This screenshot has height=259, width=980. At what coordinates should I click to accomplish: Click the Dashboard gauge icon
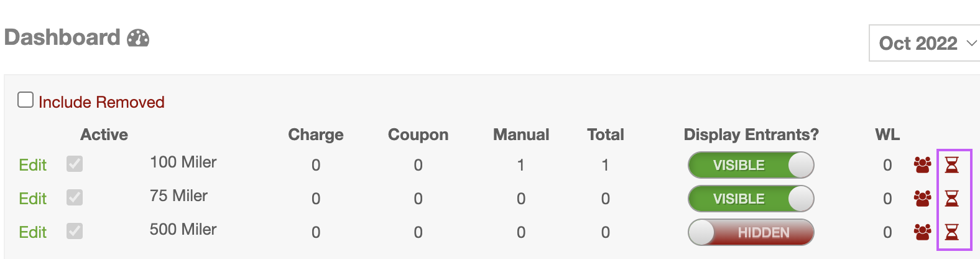coord(138,39)
